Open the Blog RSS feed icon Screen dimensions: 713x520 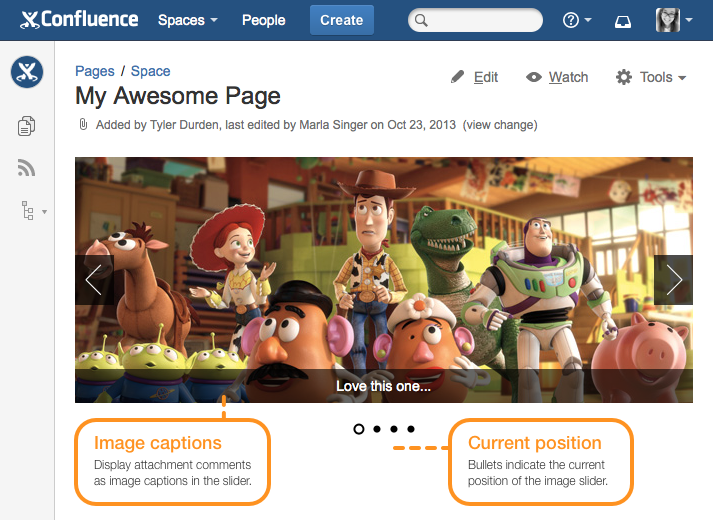point(26,167)
